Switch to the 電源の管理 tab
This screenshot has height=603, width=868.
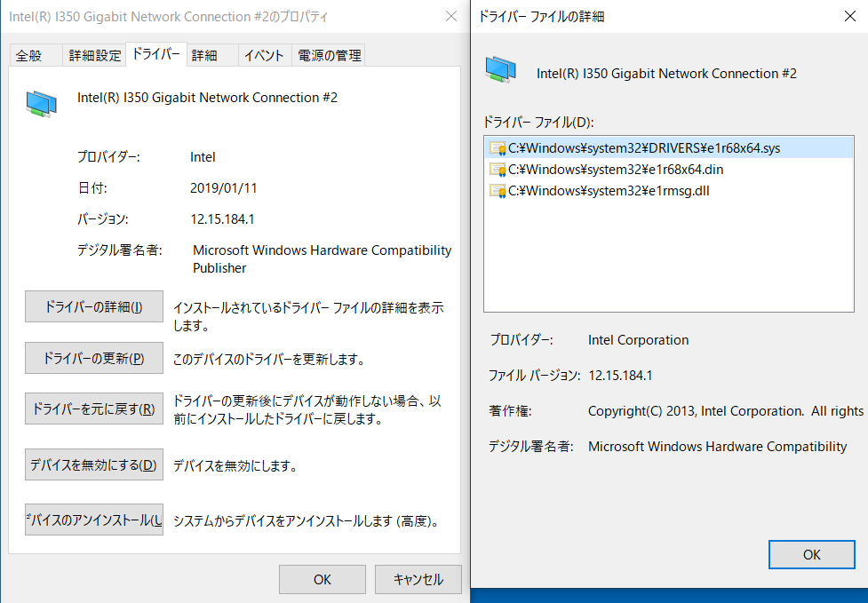(x=328, y=54)
